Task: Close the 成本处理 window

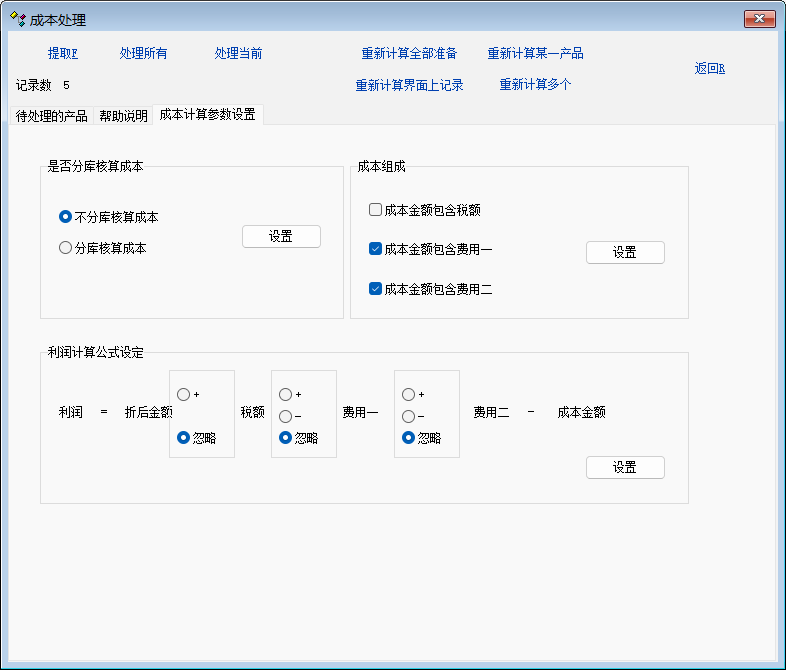Action: click(x=760, y=19)
